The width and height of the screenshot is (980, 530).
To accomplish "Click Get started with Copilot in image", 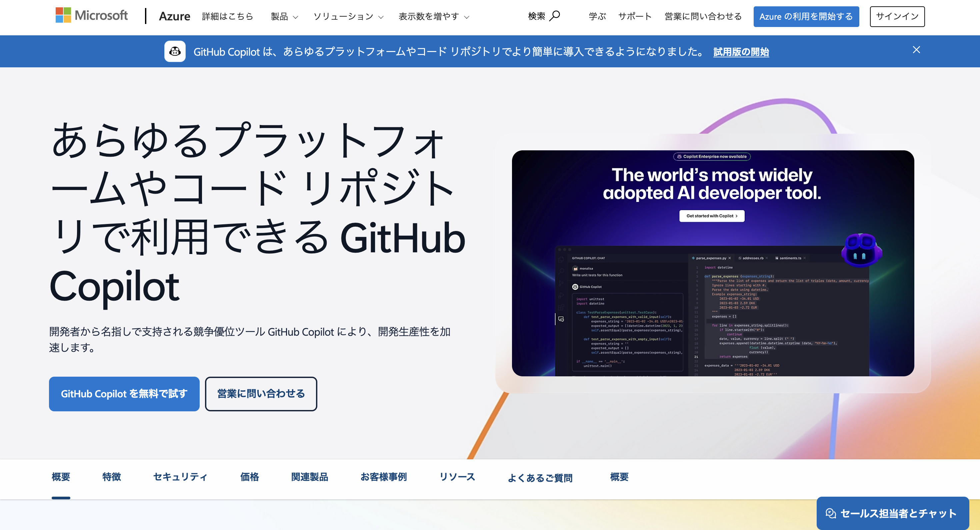I will point(712,216).
